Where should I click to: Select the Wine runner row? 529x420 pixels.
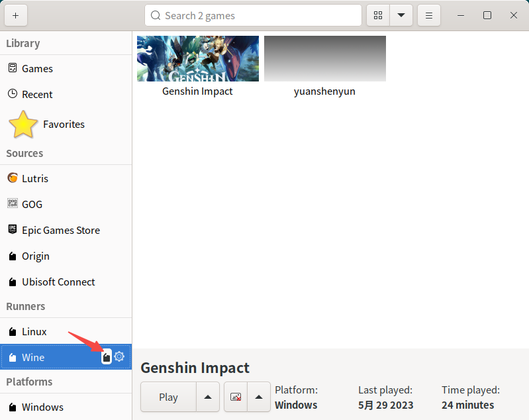(x=66, y=357)
